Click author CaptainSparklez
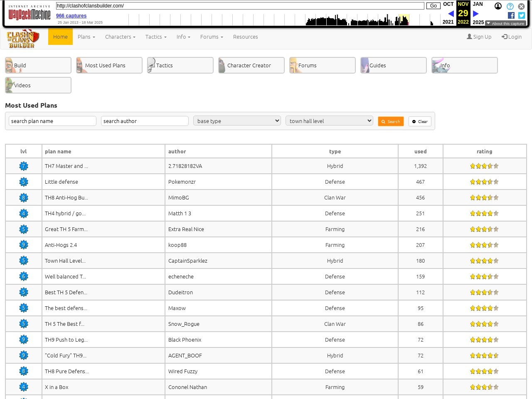 click(188, 261)
